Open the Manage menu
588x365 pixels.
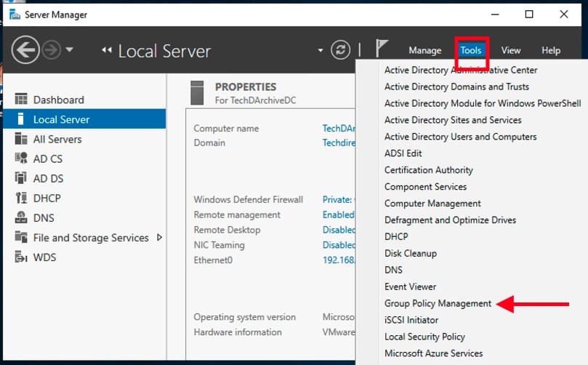(x=424, y=50)
